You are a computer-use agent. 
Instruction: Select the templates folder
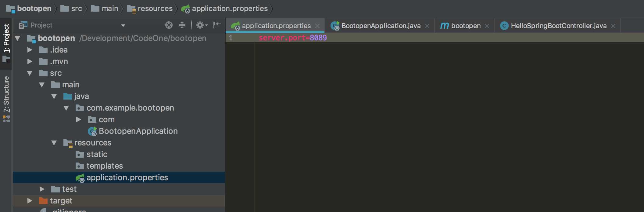[x=105, y=166]
